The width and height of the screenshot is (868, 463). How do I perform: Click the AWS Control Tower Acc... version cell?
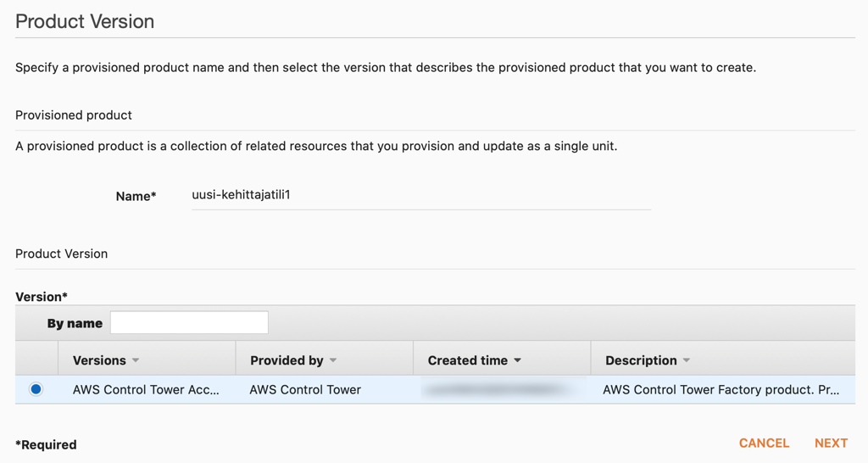point(146,389)
